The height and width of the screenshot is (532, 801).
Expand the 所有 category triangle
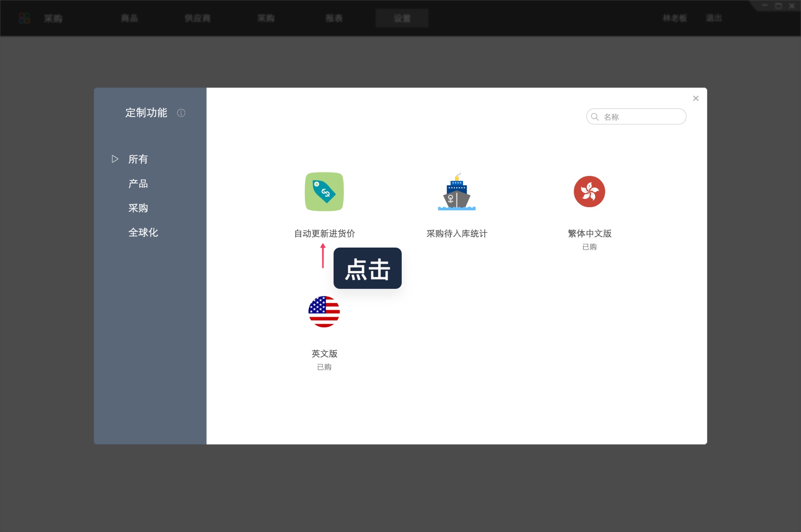pyautogui.click(x=115, y=159)
